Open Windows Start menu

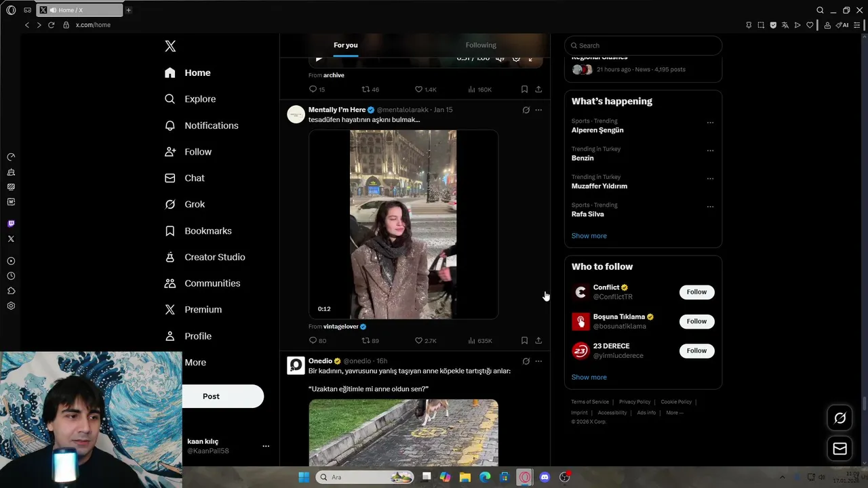pos(304,477)
